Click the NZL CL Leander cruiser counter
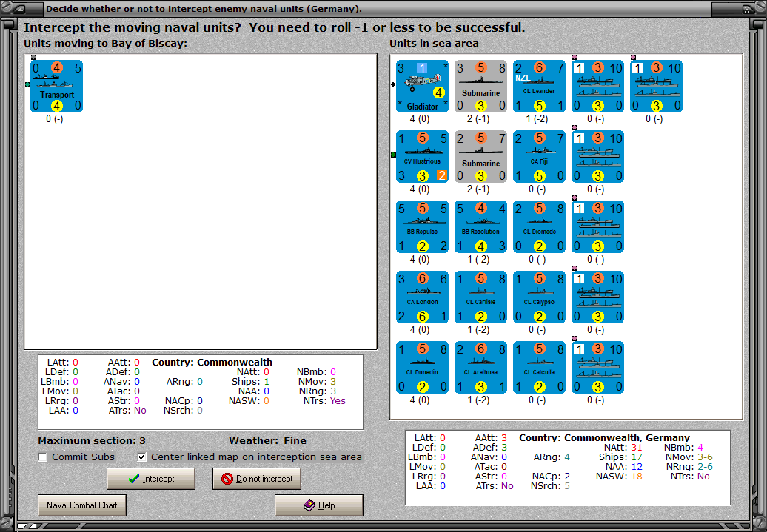 539,87
